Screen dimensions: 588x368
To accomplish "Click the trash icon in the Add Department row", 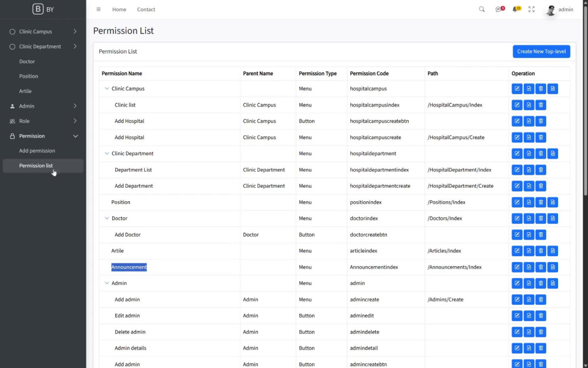I will (x=540, y=186).
